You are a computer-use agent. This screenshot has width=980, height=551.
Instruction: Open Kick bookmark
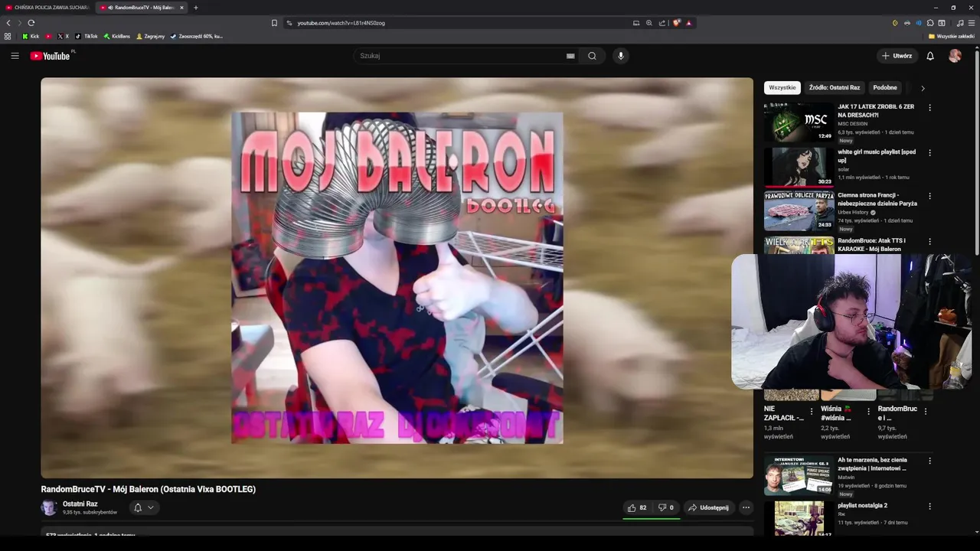[31, 36]
